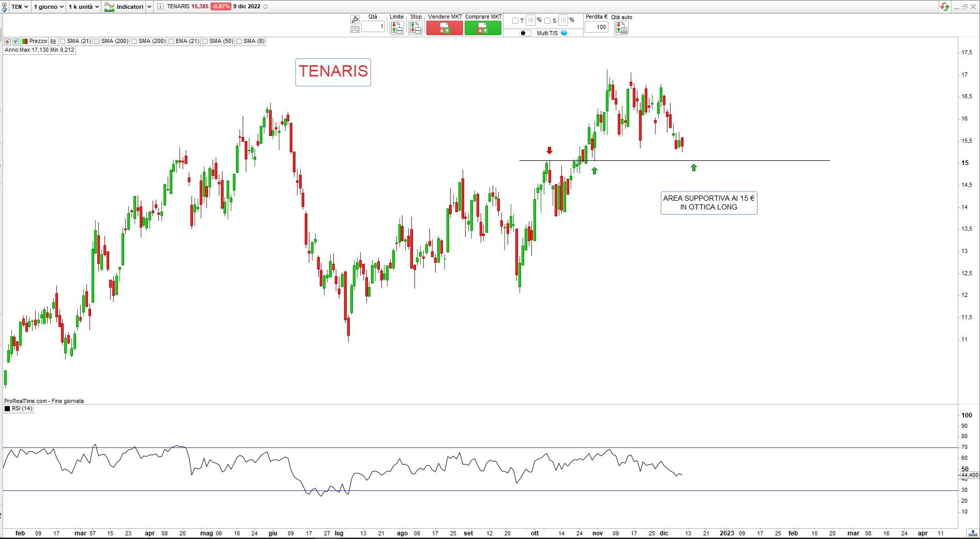Click the info icon beside TENARIS
Screen dimensions: 980x539
[160, 7]
